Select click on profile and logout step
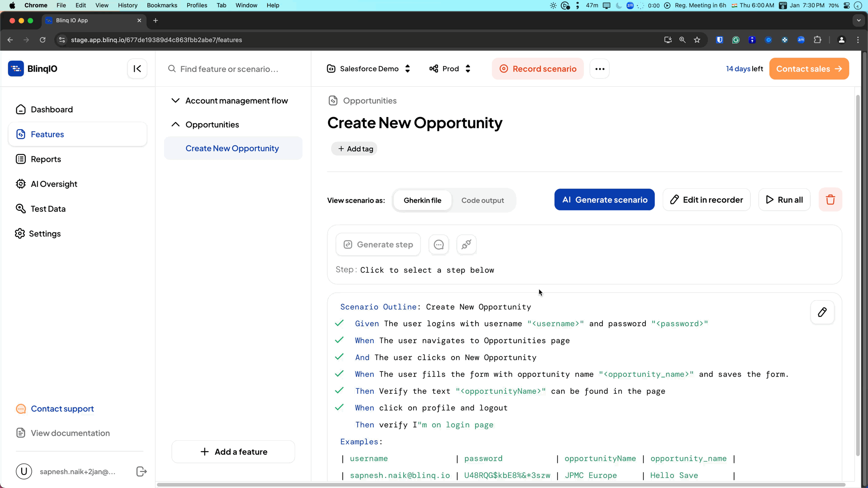Image resolution: width=868 pixels, height=488 pixels. coord(431,408)
